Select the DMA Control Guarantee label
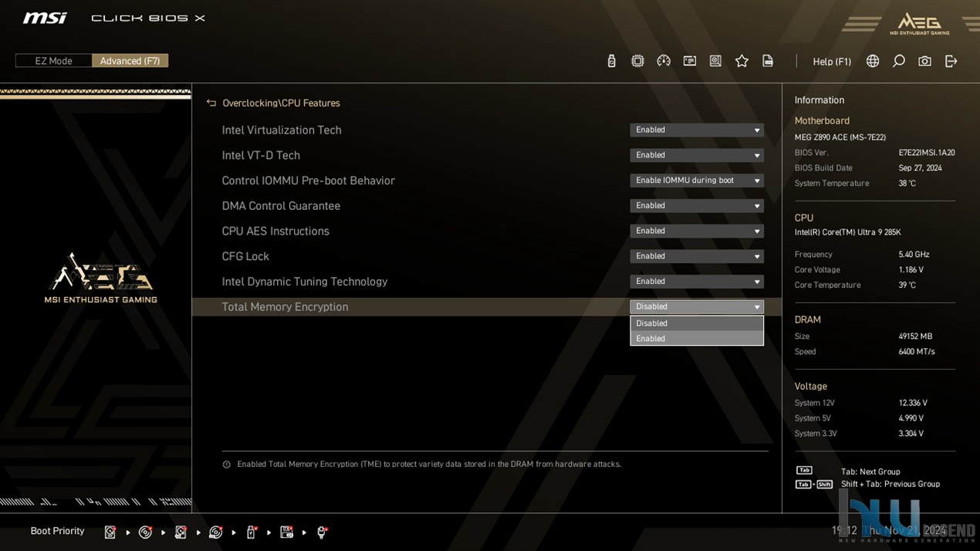 (281, 206)
